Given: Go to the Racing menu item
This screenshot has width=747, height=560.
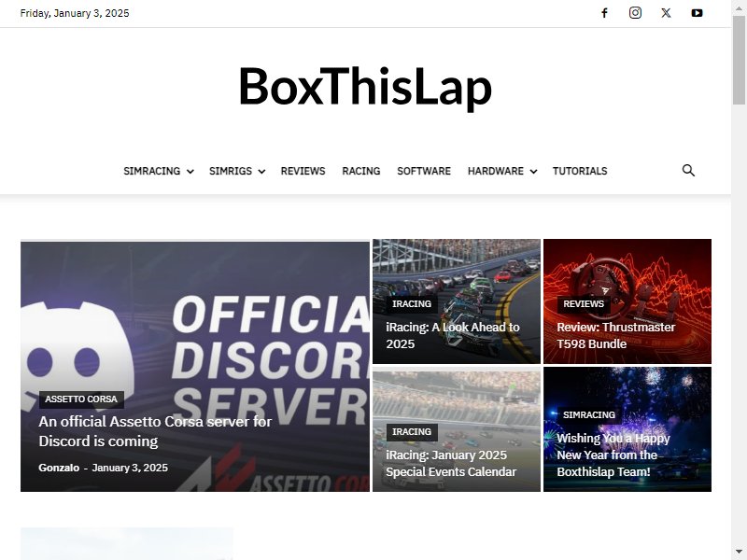Looking at the screenshot, I should click(x=361, y=171).
